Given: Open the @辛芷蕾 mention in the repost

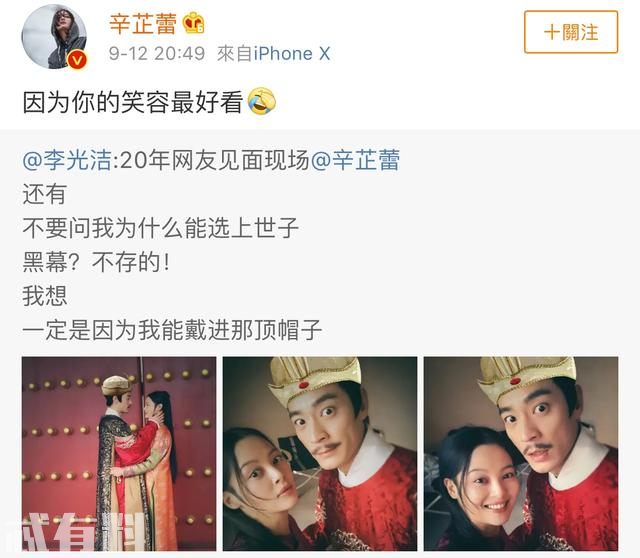Looking at the screenshot, I should 355,160.
